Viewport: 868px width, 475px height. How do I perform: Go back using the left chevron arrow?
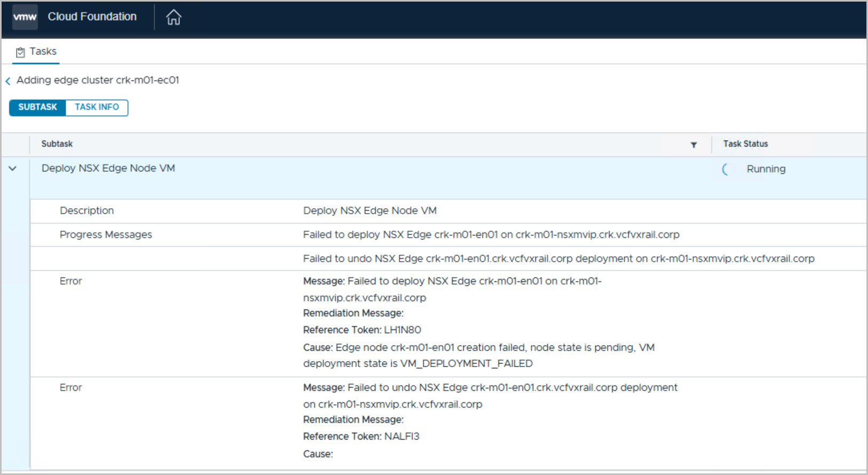pos(8,81)
